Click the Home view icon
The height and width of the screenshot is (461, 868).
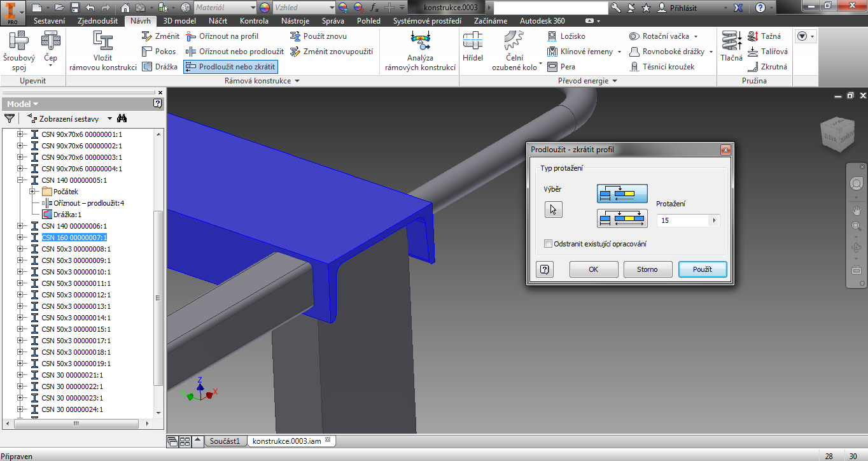coord(125,8)
